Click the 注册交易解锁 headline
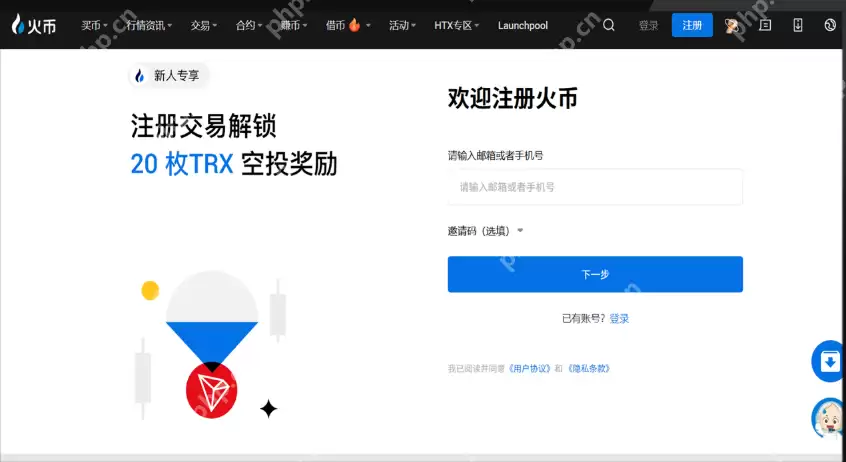The width and height of the screenshot is (846, 462). [x=203, y=126]
